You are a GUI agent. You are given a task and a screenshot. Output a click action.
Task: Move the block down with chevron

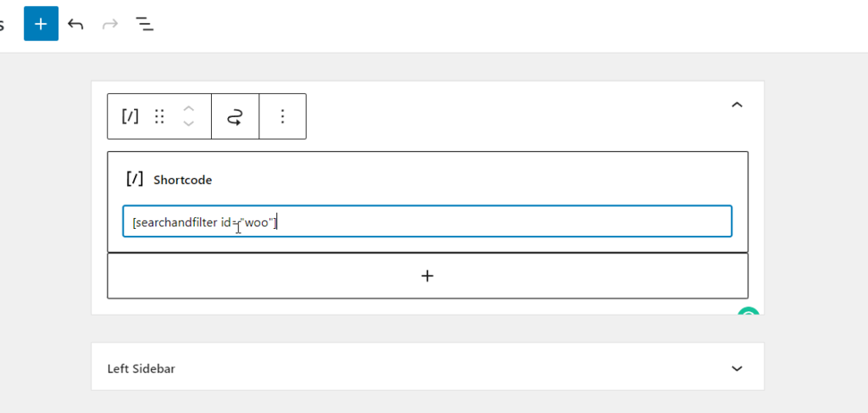(x=189, y=124)
